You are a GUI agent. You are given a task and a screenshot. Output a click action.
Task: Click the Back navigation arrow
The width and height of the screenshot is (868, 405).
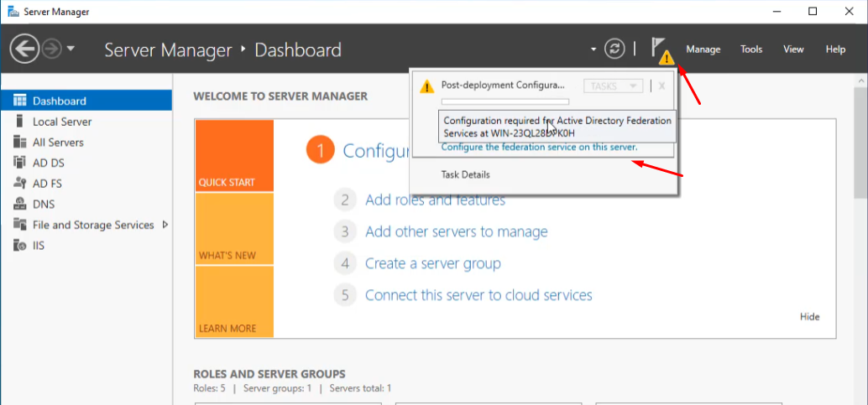[24, 49]
